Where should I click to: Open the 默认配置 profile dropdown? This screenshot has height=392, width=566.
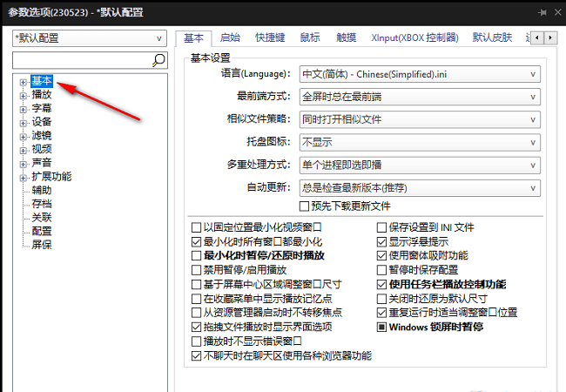(x=90, y=38)
